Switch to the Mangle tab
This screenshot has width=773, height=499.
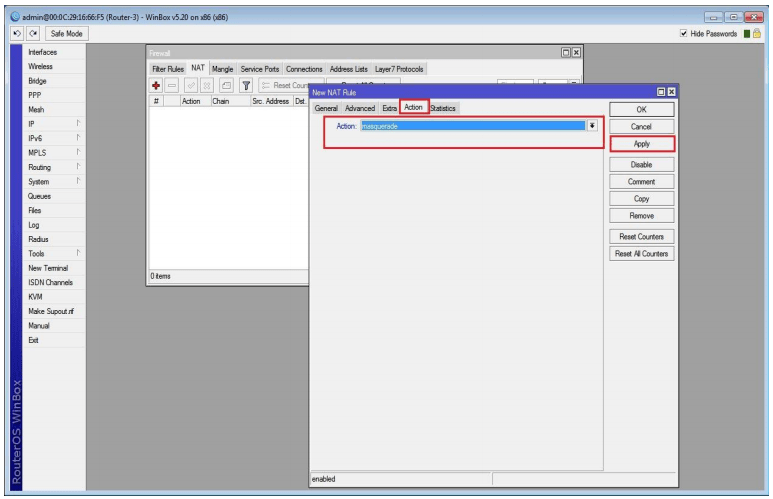click(x=222, y=68)
